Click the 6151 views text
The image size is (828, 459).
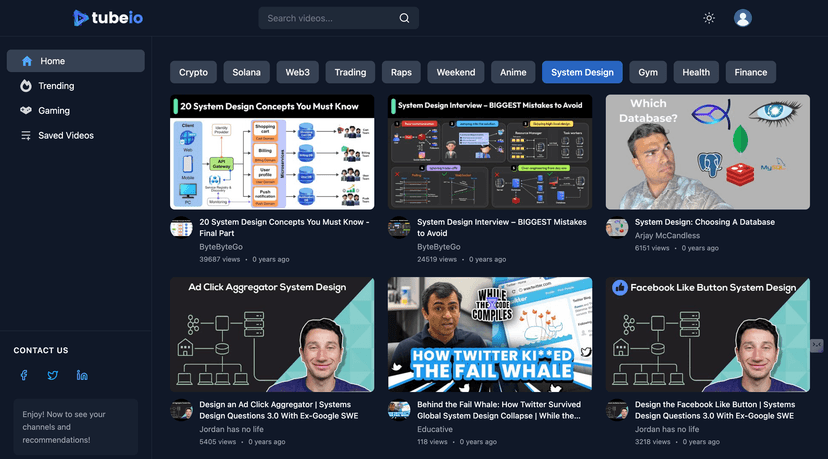tap(652, 248)
